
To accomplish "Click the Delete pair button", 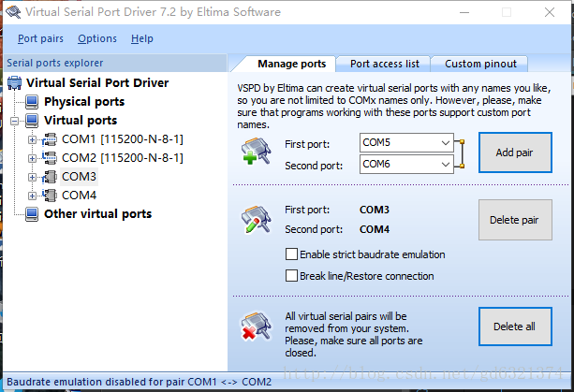I will click(515, 220).
